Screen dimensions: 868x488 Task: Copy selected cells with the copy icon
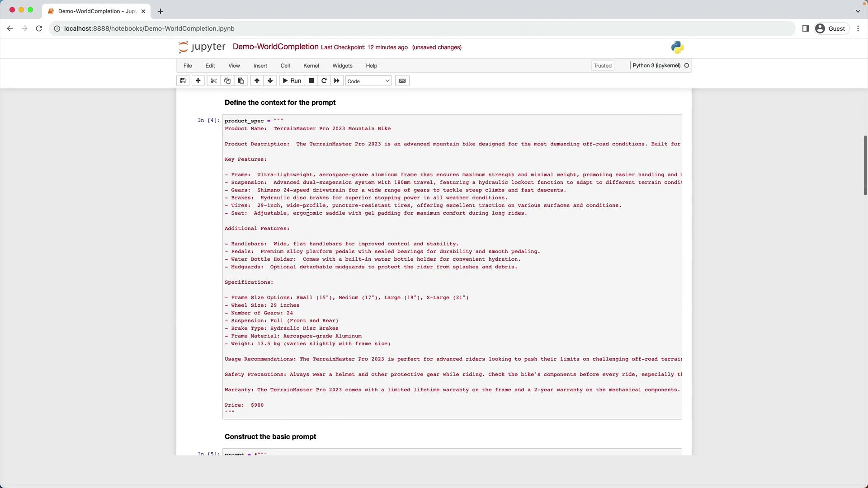(227, 81)
